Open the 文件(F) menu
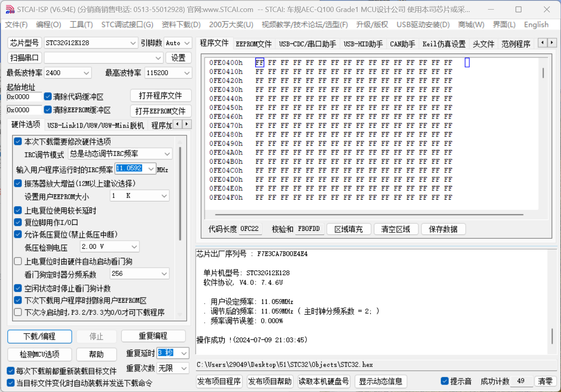The height and width of the screenshot is (392, 561). pos(16,25)
